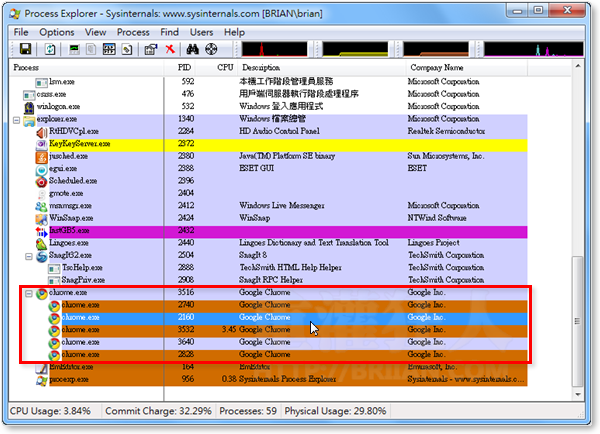
Task: Click 'Realtek Semiconductor' company cell
Action: [446, 131]
